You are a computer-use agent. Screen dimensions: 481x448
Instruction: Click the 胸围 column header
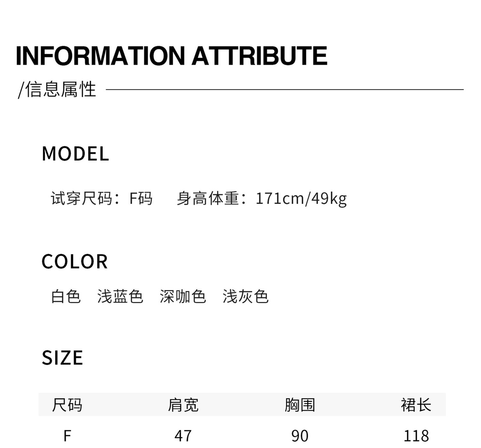pyautogui.click(x=300, y=405)
